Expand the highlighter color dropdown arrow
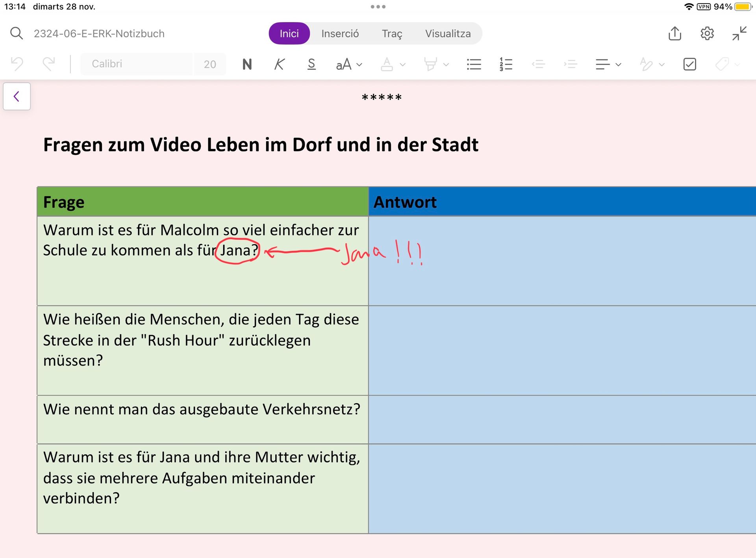Image resolution: width=756 pixels, height=558 pixels. pyautogui.click(x=446, y=65)
